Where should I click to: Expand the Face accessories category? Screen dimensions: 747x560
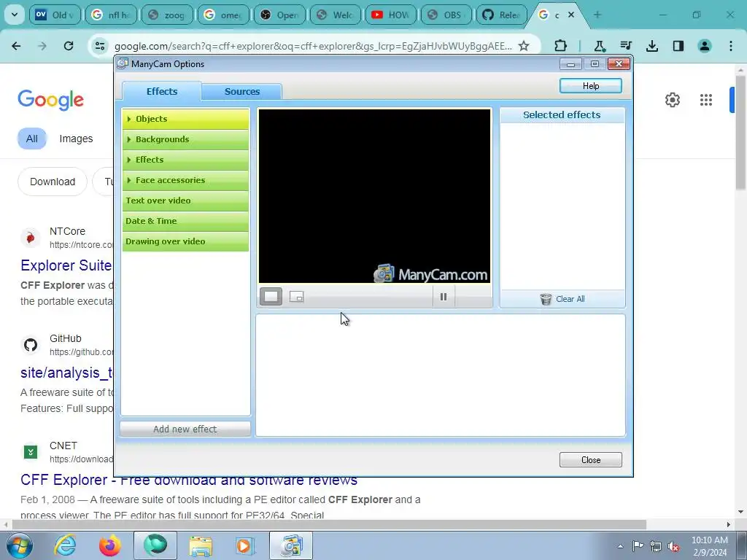(x=185, y=181)
